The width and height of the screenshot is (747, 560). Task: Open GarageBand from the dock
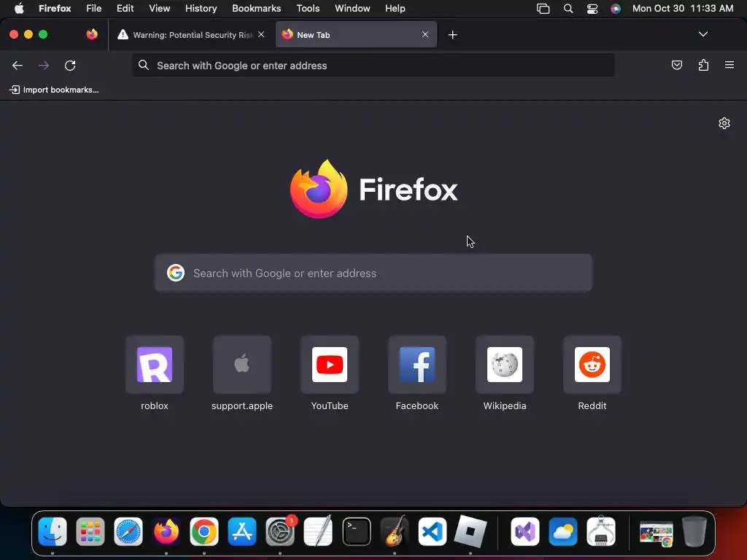point(395,531)
